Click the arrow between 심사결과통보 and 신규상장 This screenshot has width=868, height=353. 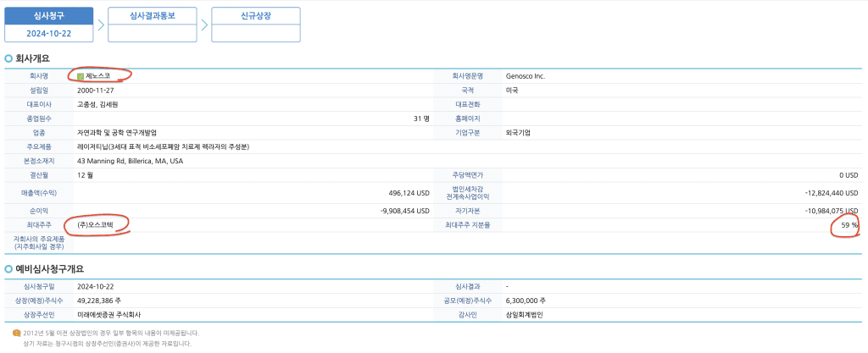click(x=203, y=25)
